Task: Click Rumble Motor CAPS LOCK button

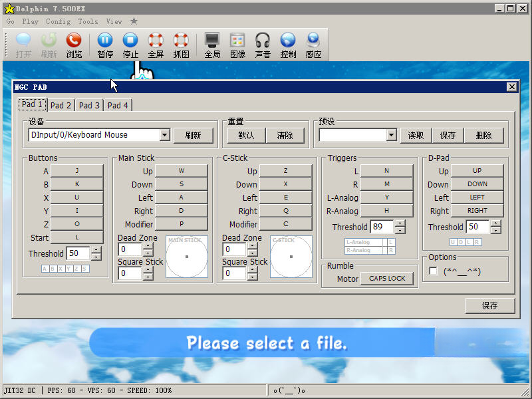Action: point(387,278)
